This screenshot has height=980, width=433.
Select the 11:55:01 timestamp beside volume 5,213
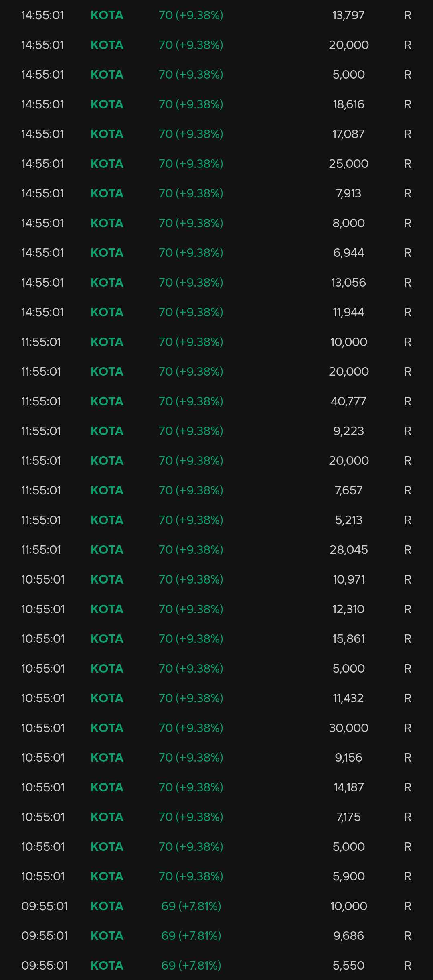[x=41, y=520]
